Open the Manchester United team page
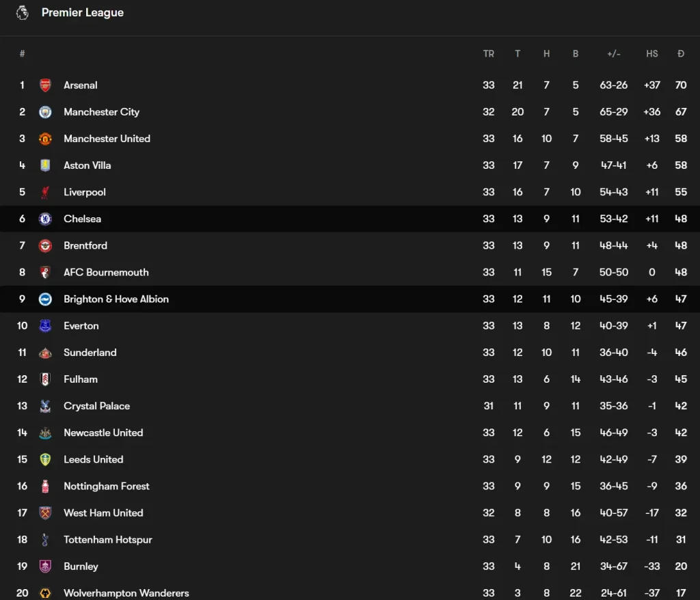The image size is (700, 600). click(x=107, y=138)
